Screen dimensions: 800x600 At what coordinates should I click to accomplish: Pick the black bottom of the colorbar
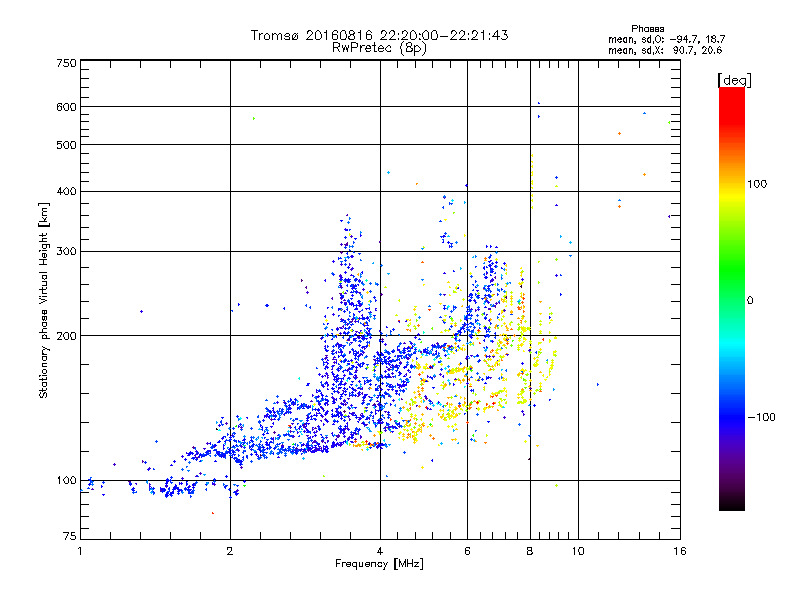[732, 503]
